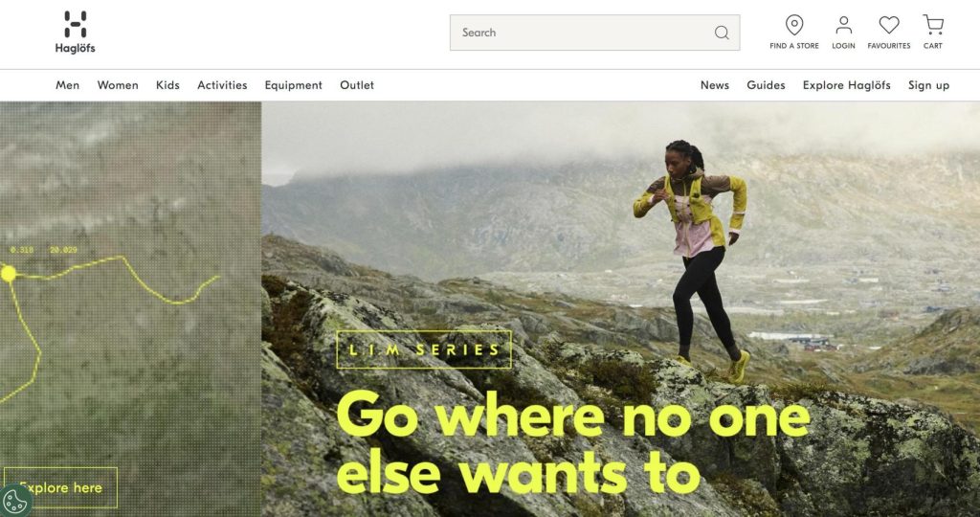The width and height of the screenshot is (980, 517).
Task: Open cookie settings icon at bottom left
Action: (16, 500)
